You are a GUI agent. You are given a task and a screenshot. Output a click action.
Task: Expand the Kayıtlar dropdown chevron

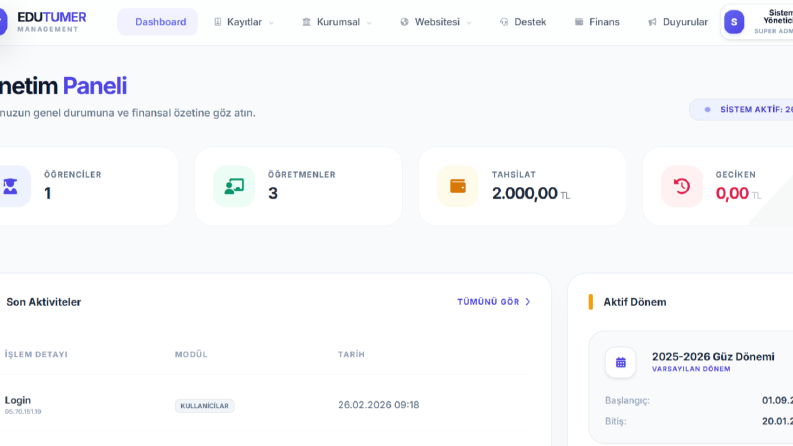pos(271,23)
